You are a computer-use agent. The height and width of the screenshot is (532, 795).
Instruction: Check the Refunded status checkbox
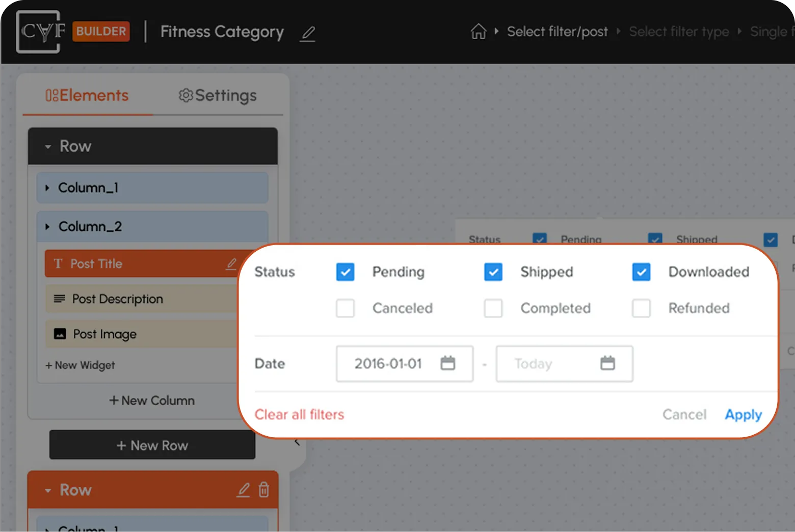click(x=641, y=308)
